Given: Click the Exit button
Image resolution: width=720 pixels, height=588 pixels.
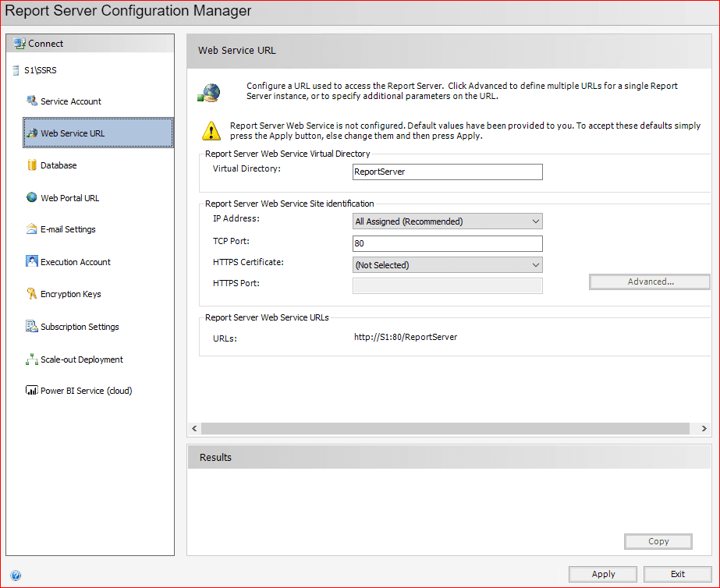Looking at the screenshot, I should tap(677, 574).
